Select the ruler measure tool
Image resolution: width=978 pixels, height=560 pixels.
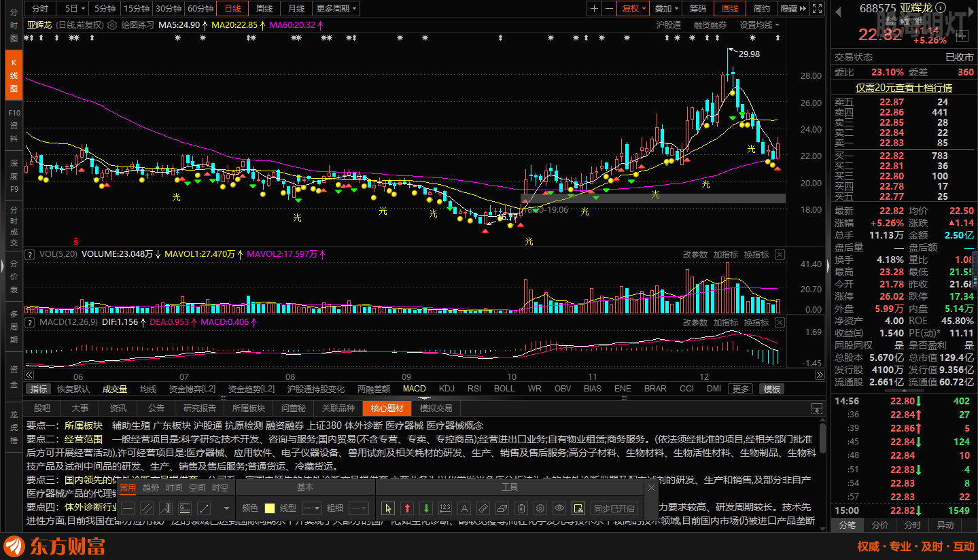483,508
